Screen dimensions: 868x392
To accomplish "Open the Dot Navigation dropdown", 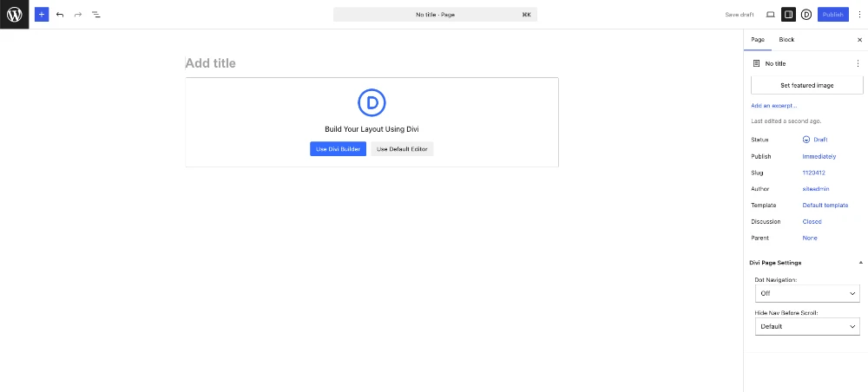I will tap(807, 294).
